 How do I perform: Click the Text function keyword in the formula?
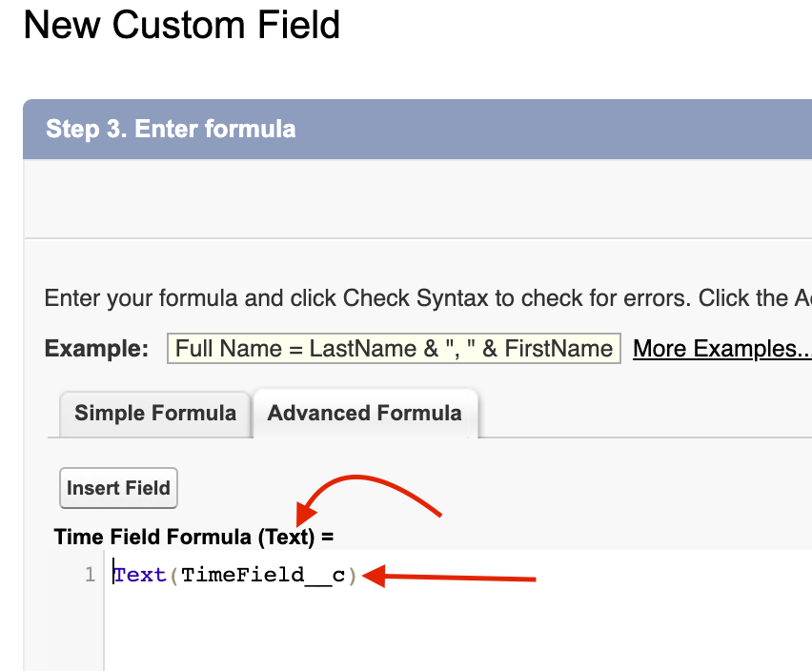point(140,576)
